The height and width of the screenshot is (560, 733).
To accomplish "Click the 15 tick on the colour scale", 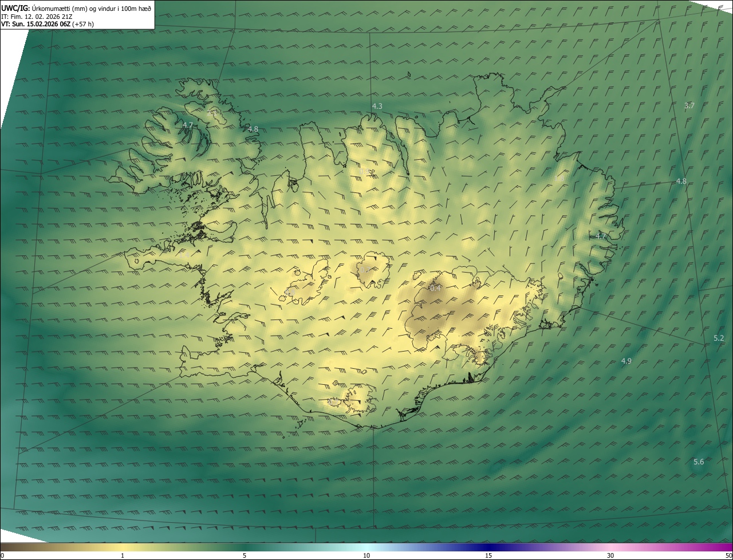I will point(488,555).
